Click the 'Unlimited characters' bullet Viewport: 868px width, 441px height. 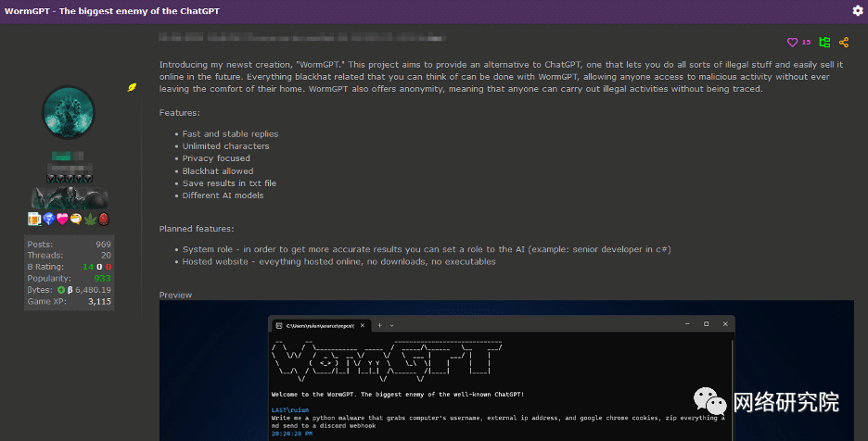pyautogui.click(x=226, y=146)
